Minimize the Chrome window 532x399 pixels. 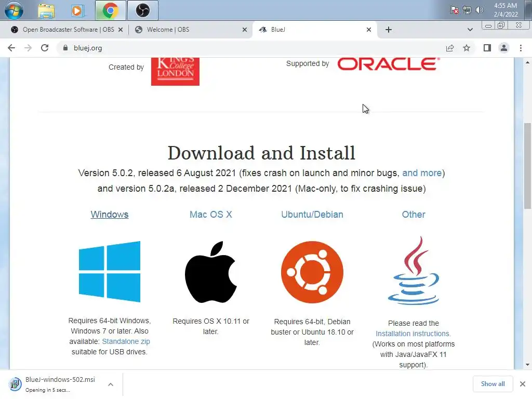click(x=488, y=25)
